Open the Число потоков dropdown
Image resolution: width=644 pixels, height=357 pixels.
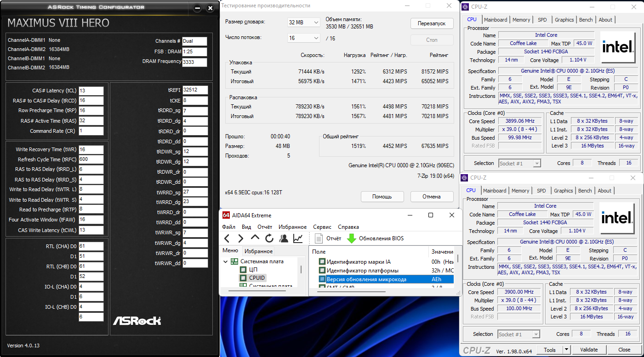pos(303,38)
